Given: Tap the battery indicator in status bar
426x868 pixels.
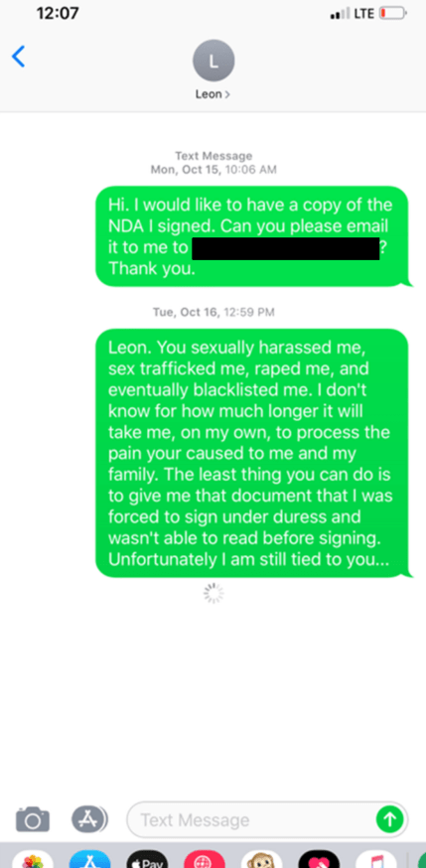Looking at the screenshot, I should [x=393, y=13].
